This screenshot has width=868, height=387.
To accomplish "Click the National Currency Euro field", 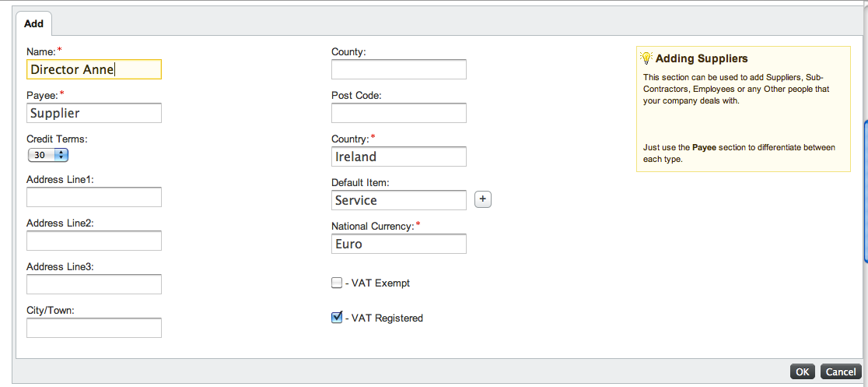I will (x=399, y=244).
